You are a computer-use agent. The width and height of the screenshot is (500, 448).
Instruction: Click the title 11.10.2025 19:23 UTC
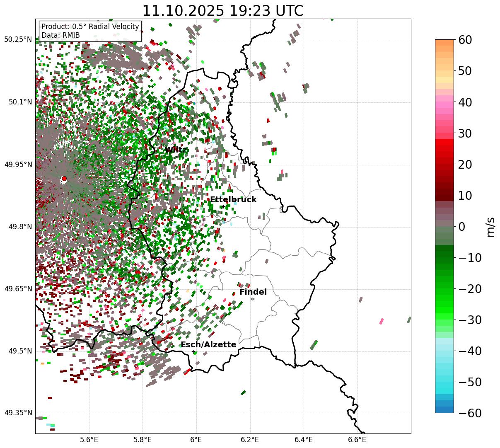223,11
